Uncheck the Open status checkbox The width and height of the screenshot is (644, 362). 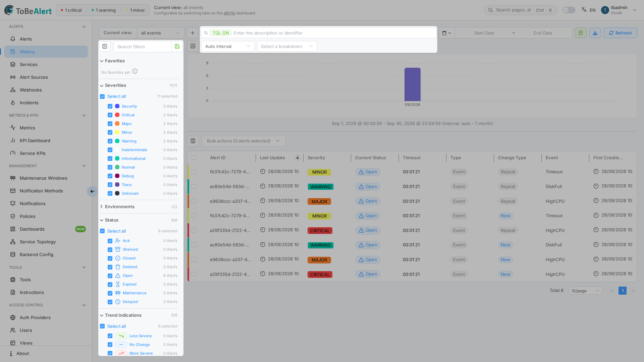point(110,276)
